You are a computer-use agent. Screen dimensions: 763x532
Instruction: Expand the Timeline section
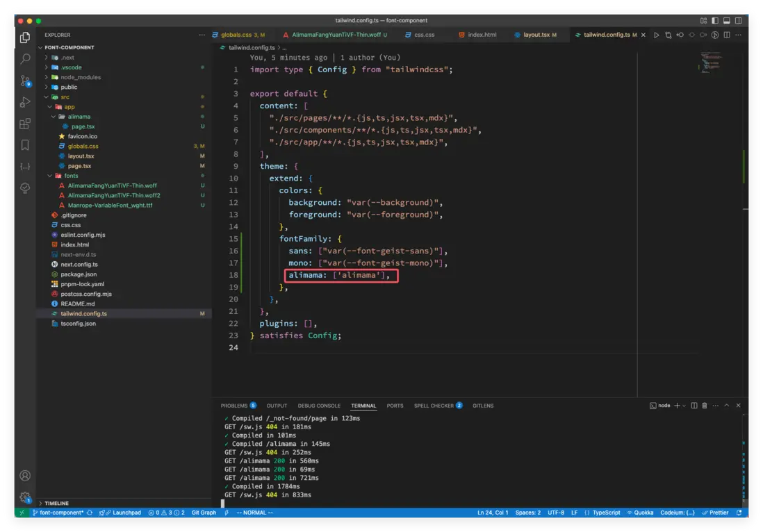(x=57, y=503)
